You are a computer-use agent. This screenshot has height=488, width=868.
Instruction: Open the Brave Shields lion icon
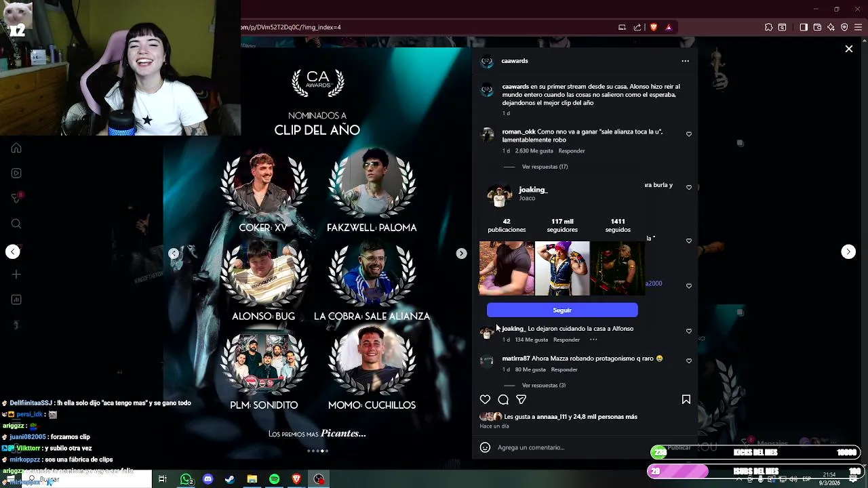pos(654,27)
